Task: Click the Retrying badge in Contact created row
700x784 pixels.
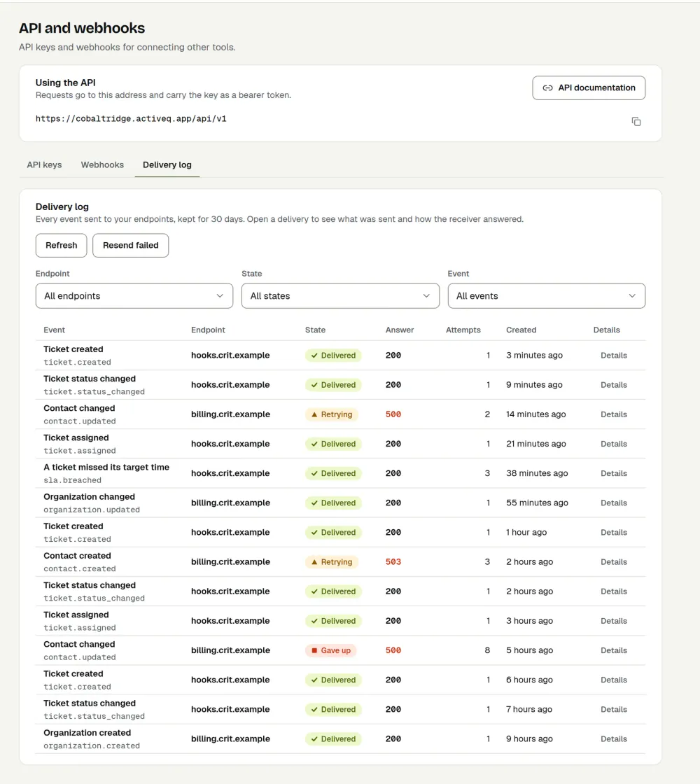Action: 332,562
